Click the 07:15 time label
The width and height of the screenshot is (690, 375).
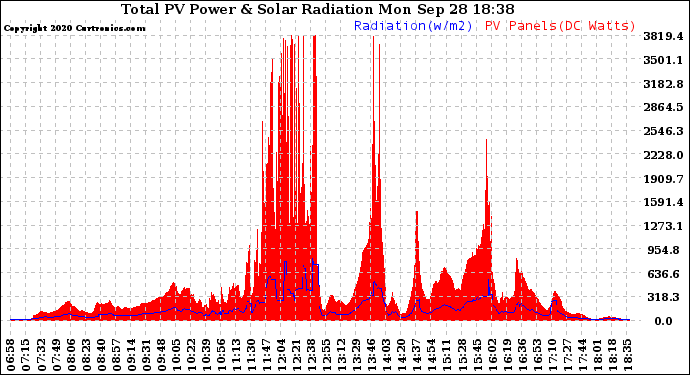(x=26, y=355)
